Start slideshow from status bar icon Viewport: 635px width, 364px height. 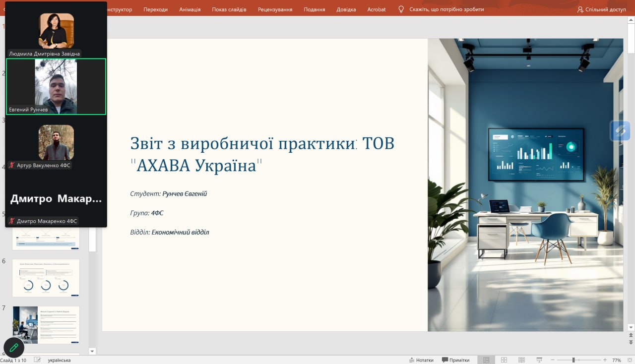tap(539, 360)
